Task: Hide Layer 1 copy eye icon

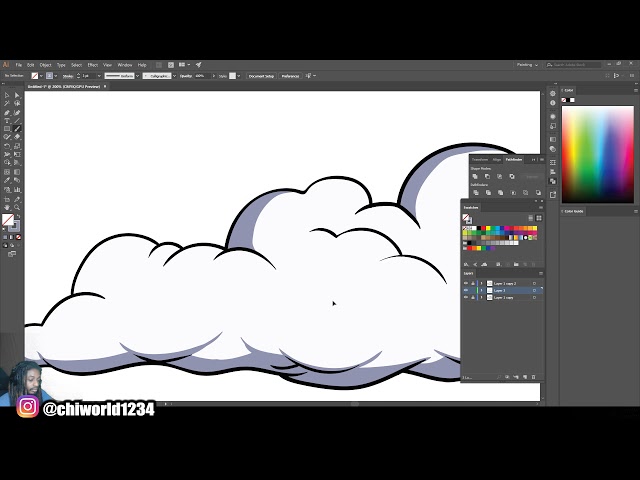Action: (466, 298)
